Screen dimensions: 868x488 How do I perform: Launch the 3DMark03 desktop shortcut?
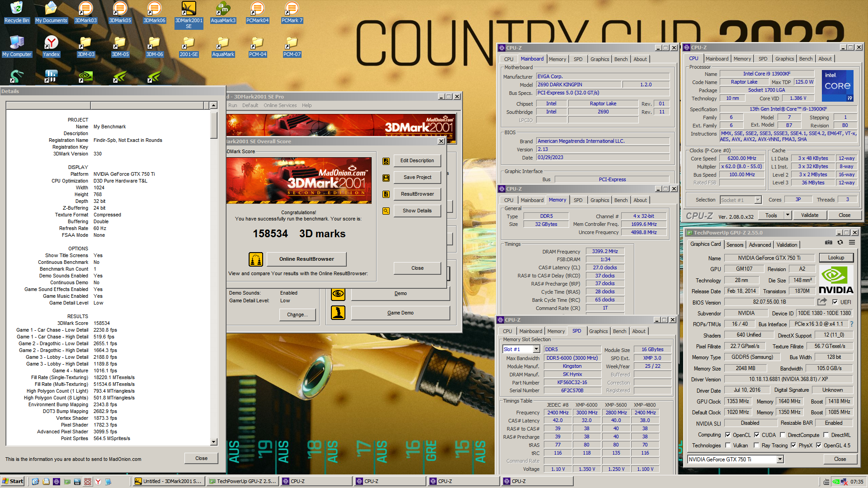[85, 12]
